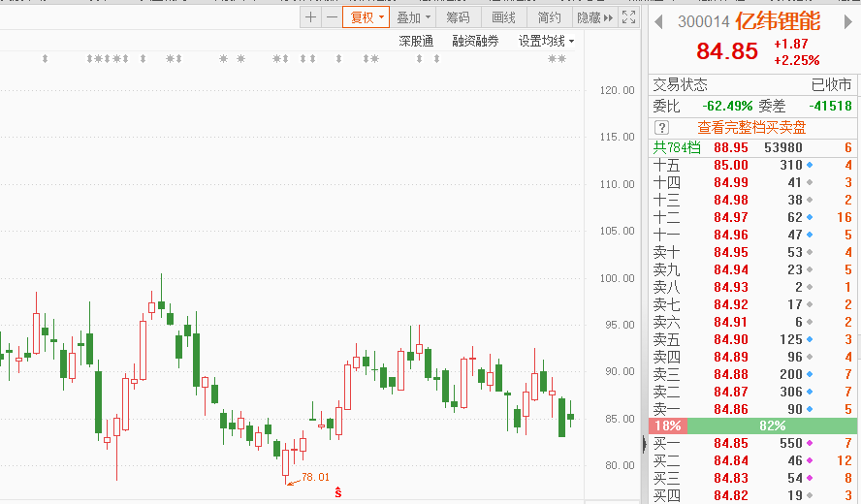Click the side panel collapse arrow handle
Viewport: 861px width, 504px height.
[x=645, y=444]
